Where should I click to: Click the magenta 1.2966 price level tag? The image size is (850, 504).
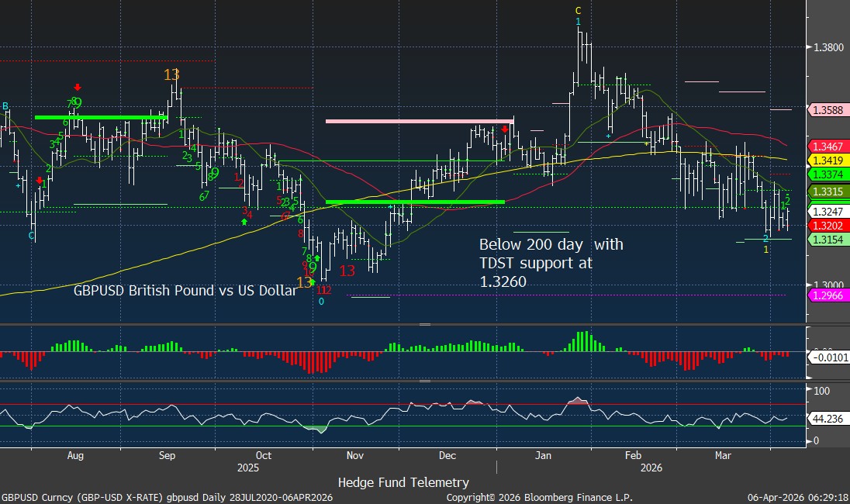pos(828,295)
